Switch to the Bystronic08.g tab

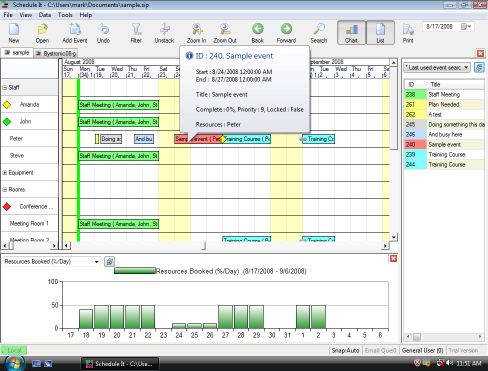[56, 53]
